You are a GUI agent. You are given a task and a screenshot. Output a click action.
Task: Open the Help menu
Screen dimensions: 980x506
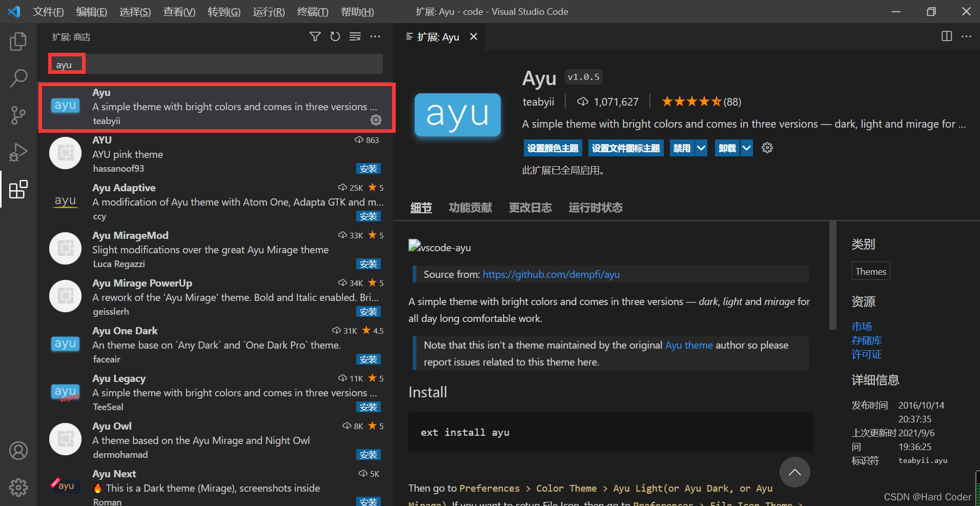pyautogui.click(x=357, y=11)
